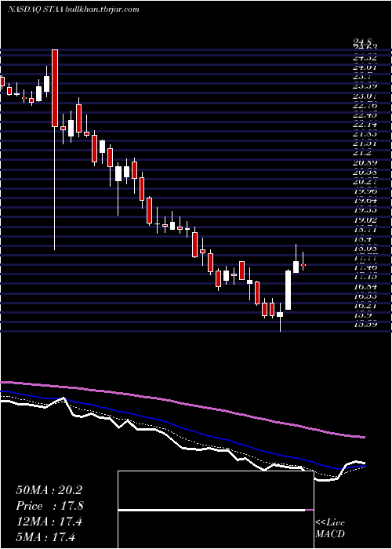
Task: Click the 17.15 price axis label
Action: pyautogui.click(x=365, y=277)
